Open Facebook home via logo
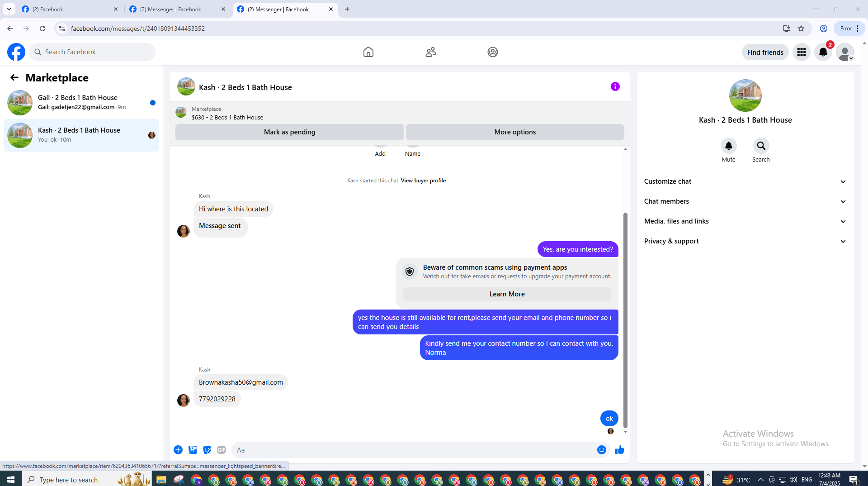 click(x=16, y=52)
